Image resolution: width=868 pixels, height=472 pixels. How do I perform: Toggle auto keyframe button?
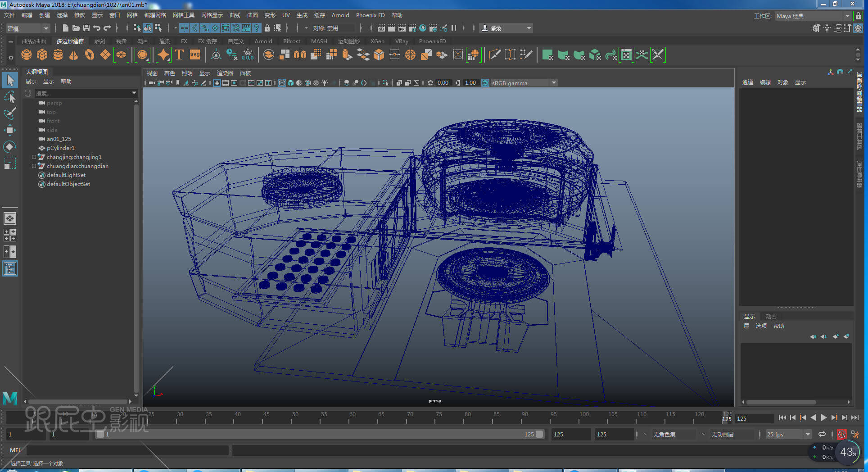point(841,434)
